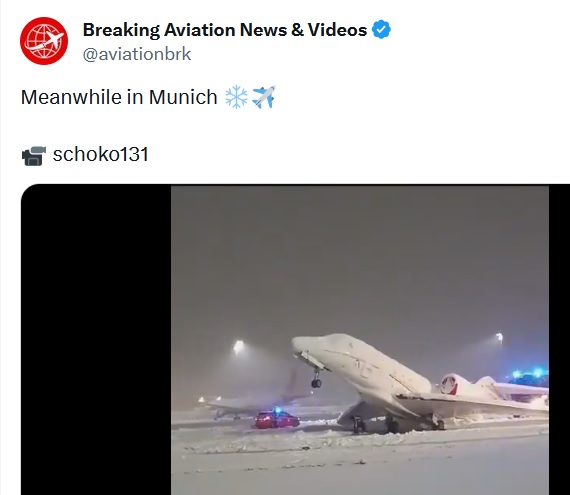
Task: Click the schoko131 credit text
Action: tap(101, 154)
